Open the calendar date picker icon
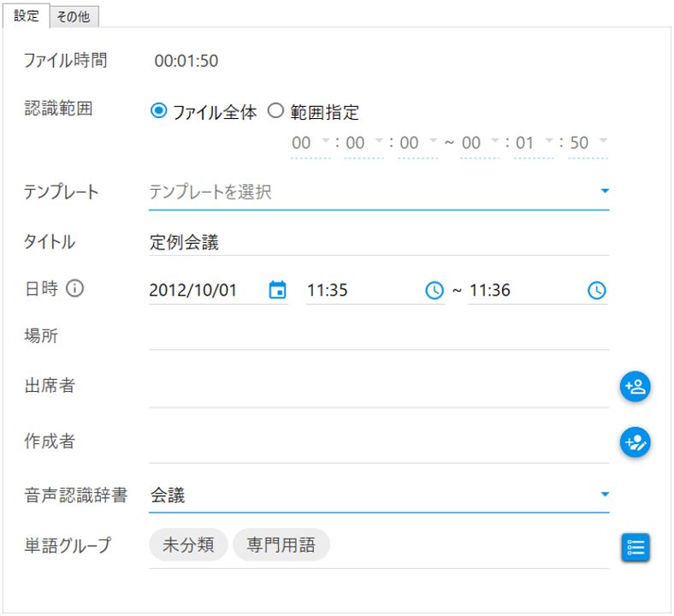This screenshot has height=616, width=674. [x=278, y=290]
